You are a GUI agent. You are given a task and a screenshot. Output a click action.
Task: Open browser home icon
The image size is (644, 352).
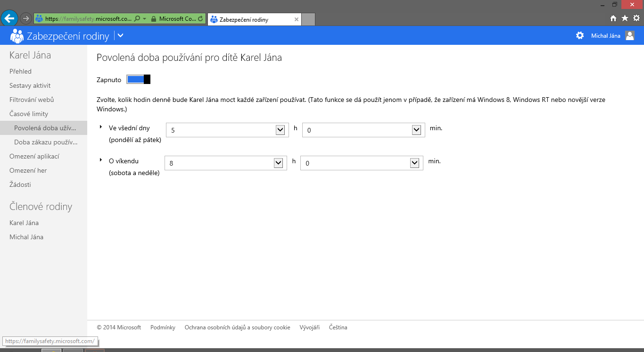pyautogui.click(x=613, y=18)
